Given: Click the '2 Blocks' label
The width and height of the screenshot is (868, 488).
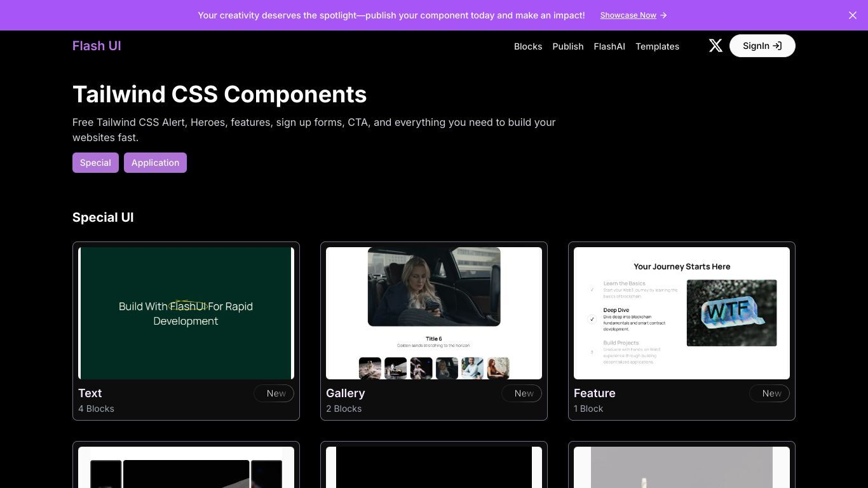Looking at the screenshot, I should pos(344,409).
